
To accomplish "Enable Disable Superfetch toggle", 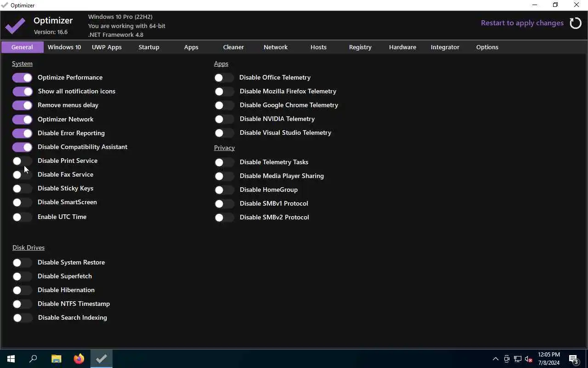I will click(x=22, y=276).
